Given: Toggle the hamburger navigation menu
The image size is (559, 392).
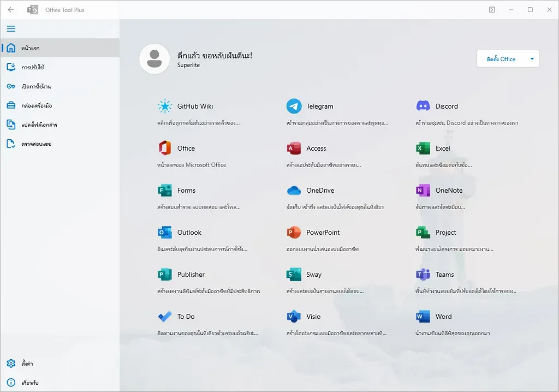Looking at the screenshot, I should pos(11,28).
